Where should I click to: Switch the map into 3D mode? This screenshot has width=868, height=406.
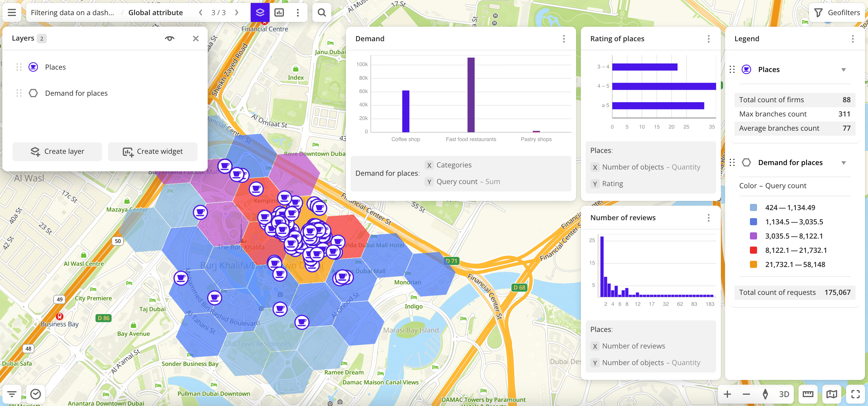click(x=784, y=394)
